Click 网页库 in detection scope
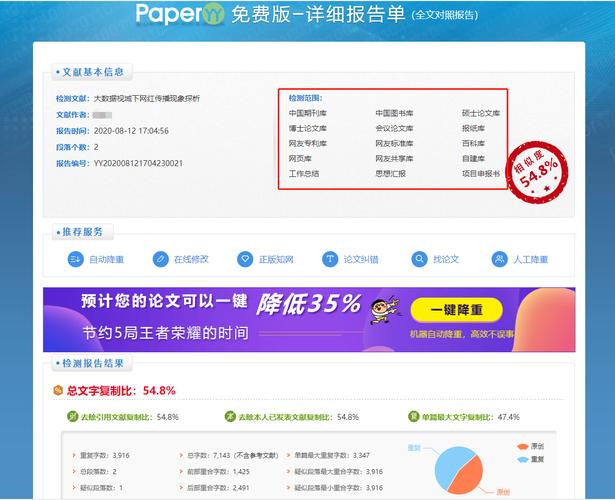 click(x=300, y=159)
